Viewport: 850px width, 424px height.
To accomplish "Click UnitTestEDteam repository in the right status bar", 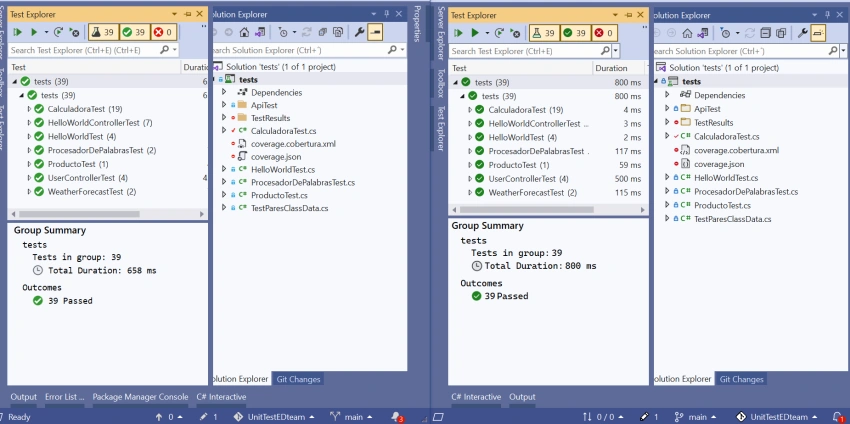I will tap(776, 417).
